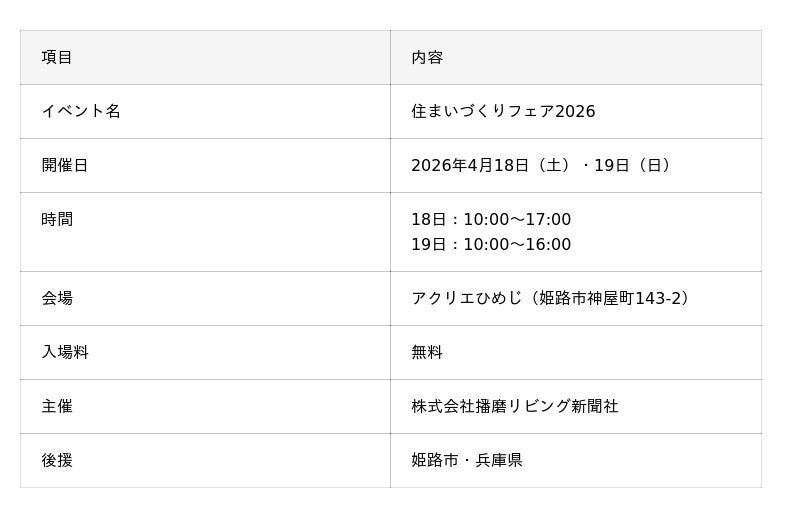Screen dimensions: 800x518
Task: Select the 時間 label cell
Action: [x=57, y=219]
